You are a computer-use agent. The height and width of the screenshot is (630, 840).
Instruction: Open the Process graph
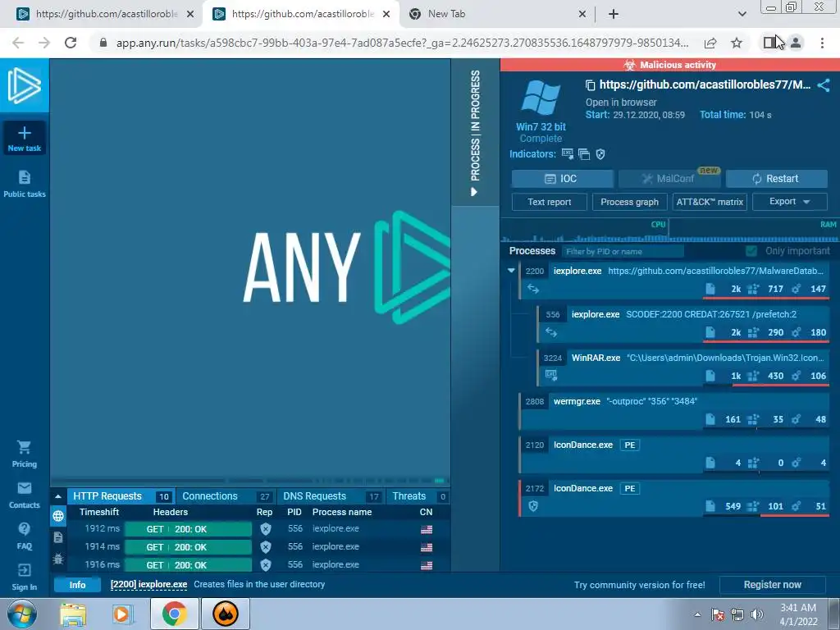click(x=629, y=202)
